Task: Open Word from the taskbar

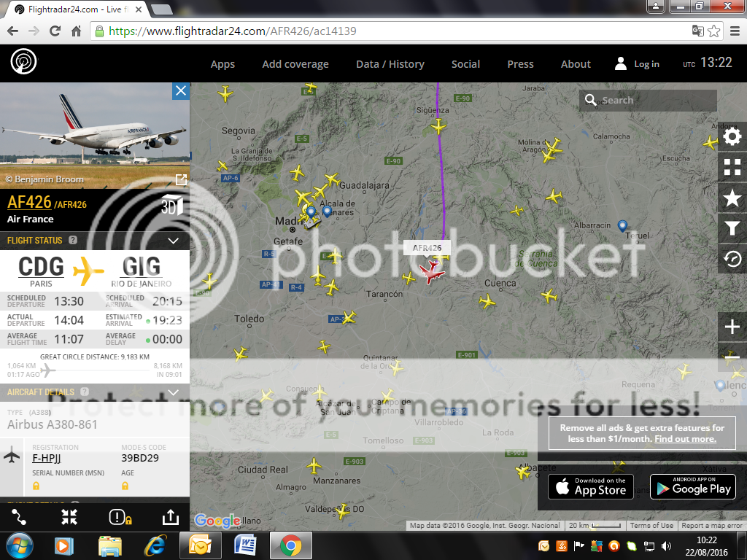Action: pos(245,545)
